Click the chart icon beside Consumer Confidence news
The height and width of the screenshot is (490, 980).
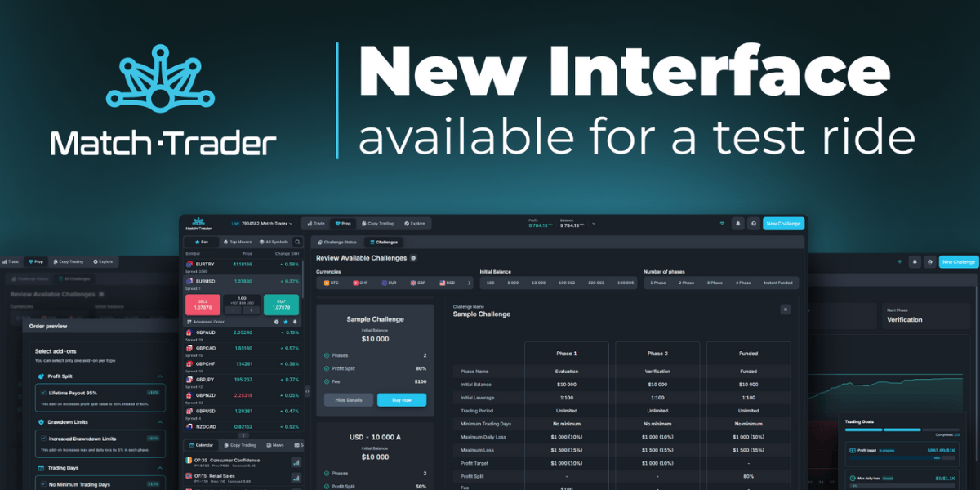(296, 462)
